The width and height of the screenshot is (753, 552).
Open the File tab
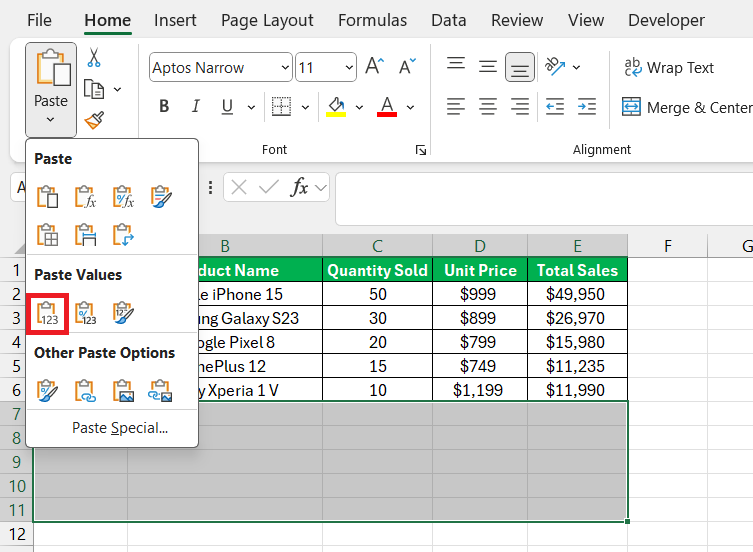pyautogui.click(x=39, y=20)
